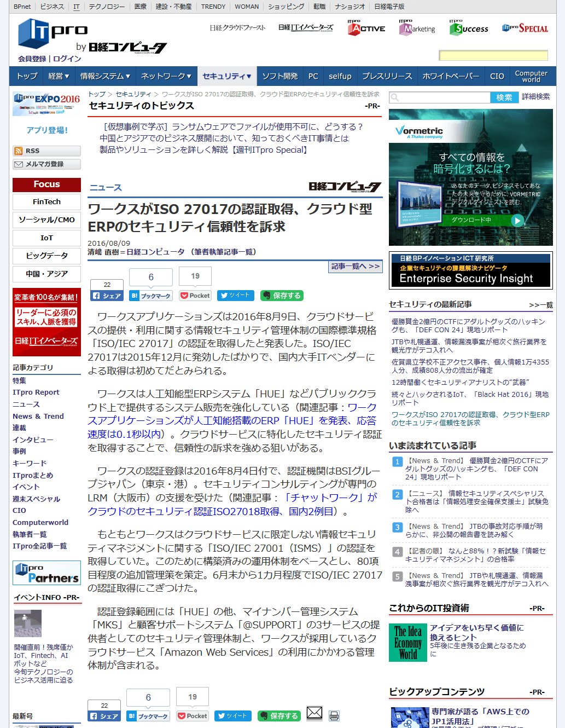Expand the 情報システム navigation dropdown
Screen dimensions: 565x728
coord(106,76)
